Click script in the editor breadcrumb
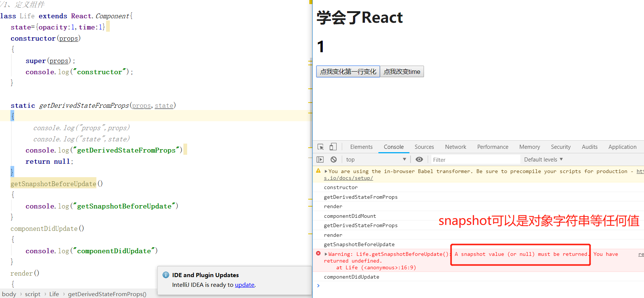Viewport: 644px width, 298px height. [32, 294]
